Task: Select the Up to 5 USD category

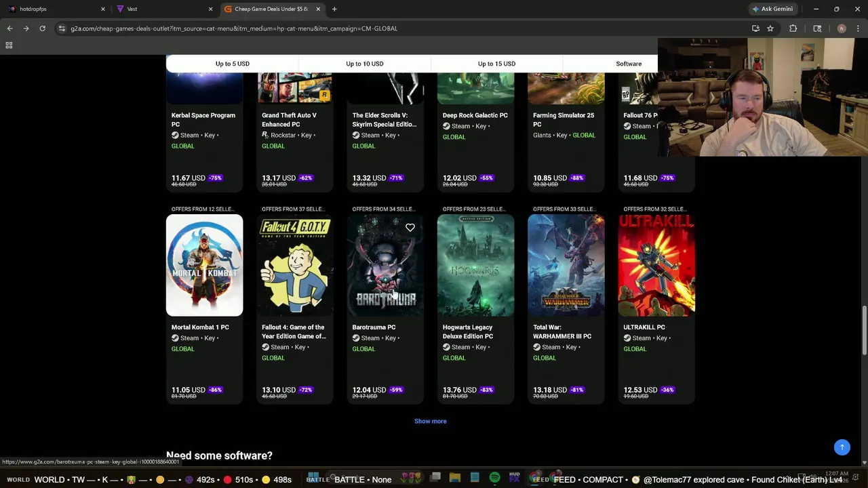Action: (232, 64)
